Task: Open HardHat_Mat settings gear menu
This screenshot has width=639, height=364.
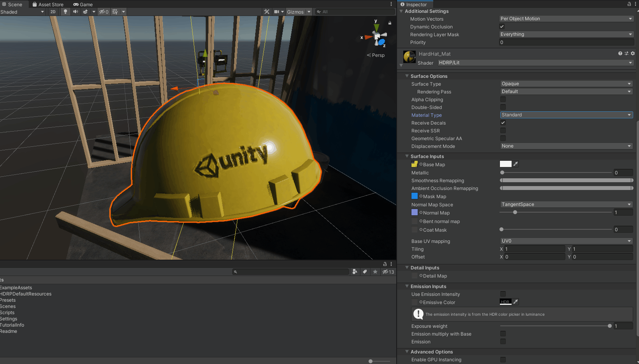Action: [633, 54]
